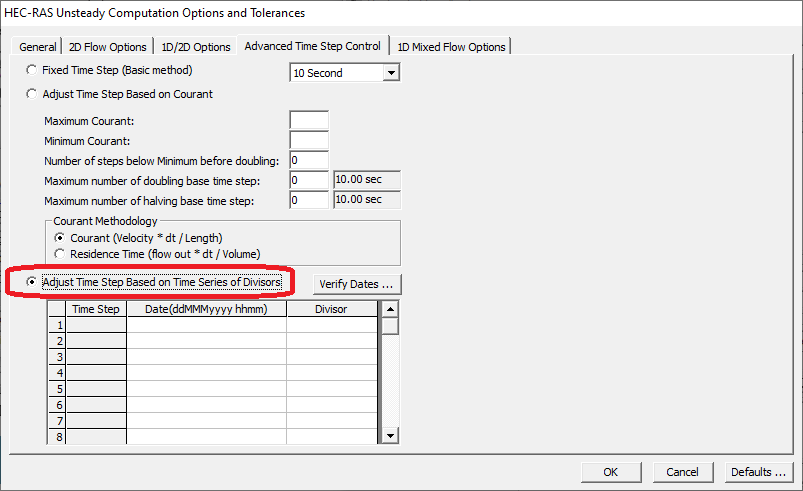Screen dimensions: 803x491
Task: Choose Courant (Velocity * dt / Length) method
Action: 59,238
